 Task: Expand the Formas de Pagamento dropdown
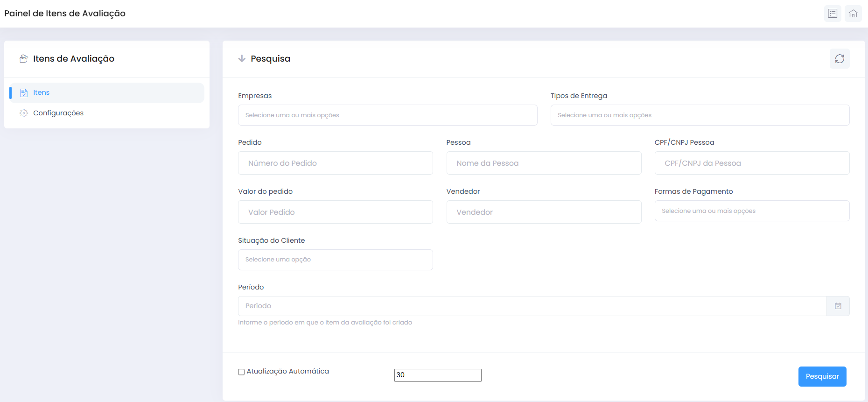pos(752,211)
